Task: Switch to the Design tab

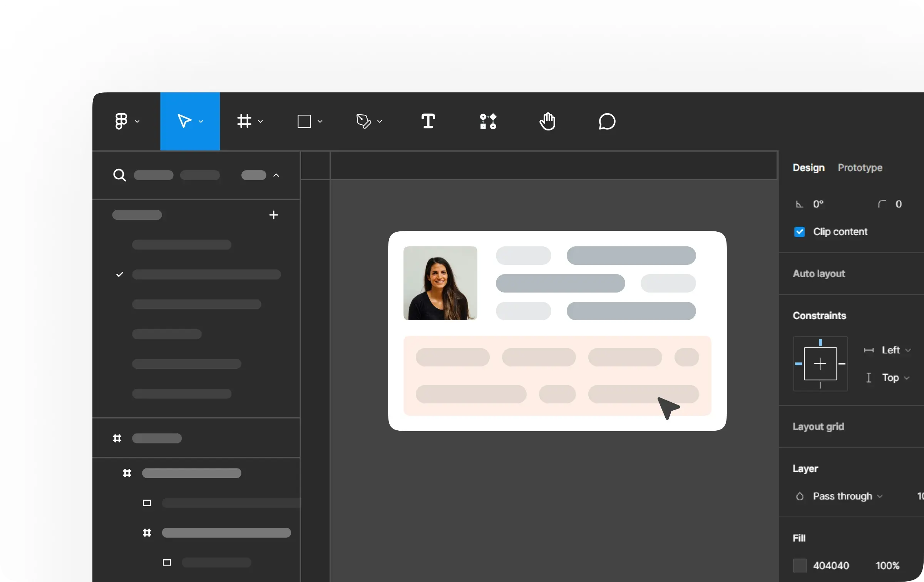Action: tap(808, 167)
